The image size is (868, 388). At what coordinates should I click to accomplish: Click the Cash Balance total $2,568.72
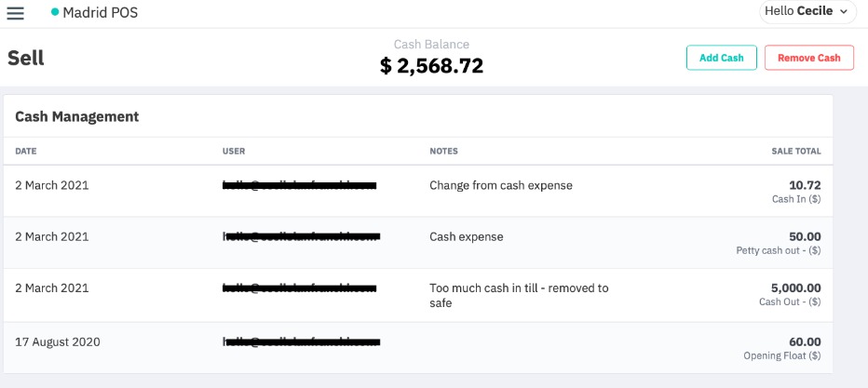pyautogui.click(x=431, y=66)
